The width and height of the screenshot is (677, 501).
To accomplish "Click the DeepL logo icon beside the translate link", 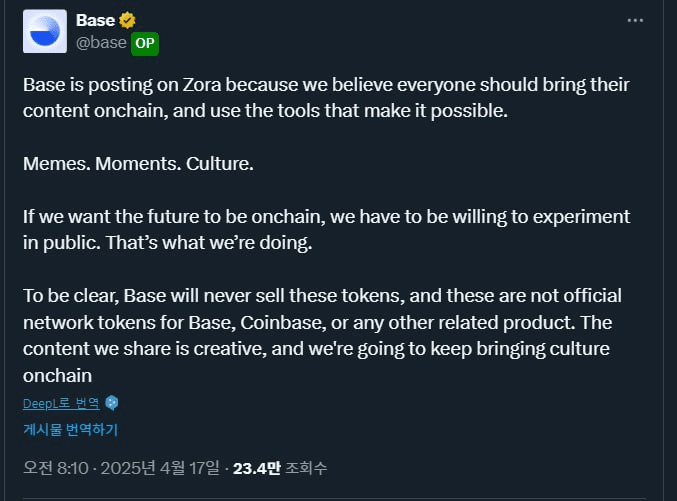I will pyautogui.click(x=112, y=403).
